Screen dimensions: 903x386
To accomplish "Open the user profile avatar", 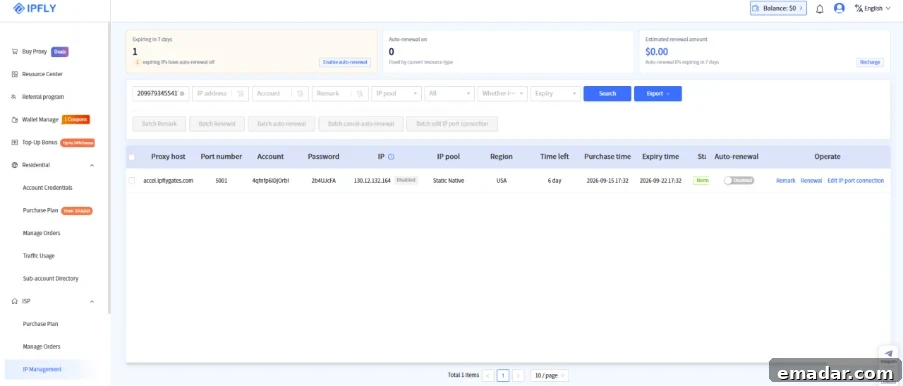I will click(839, 8).
